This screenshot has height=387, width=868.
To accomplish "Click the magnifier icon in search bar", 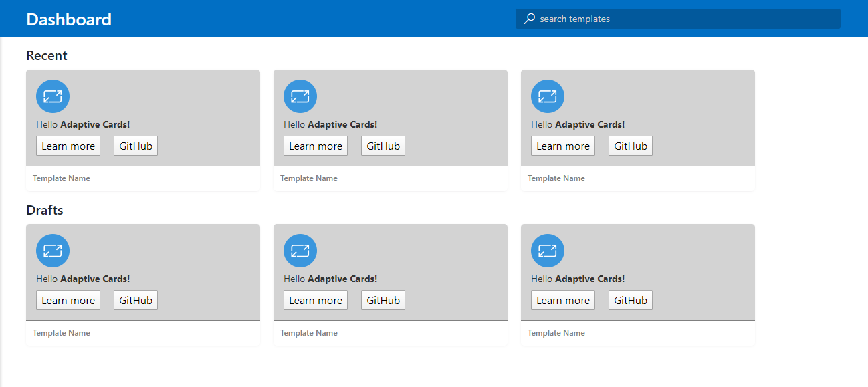I will 529,19.
